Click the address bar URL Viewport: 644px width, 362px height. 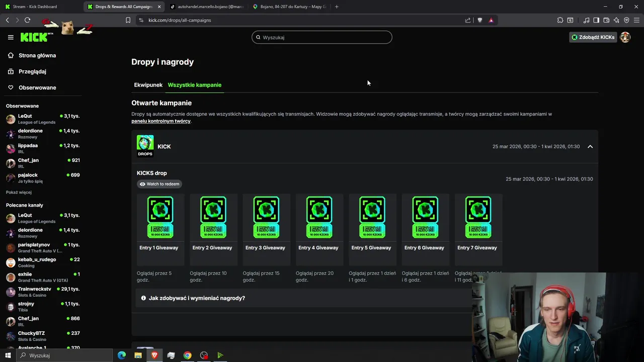coord(180,20)
